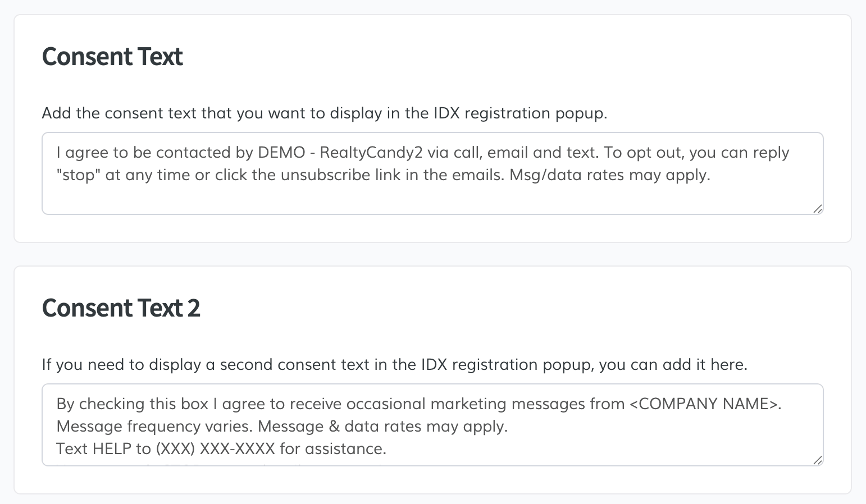Click the word "unsubscribe" in first textarea
The width and height of the screenshot is (866, 504).
pyautogui.click(x=326, y=175)
